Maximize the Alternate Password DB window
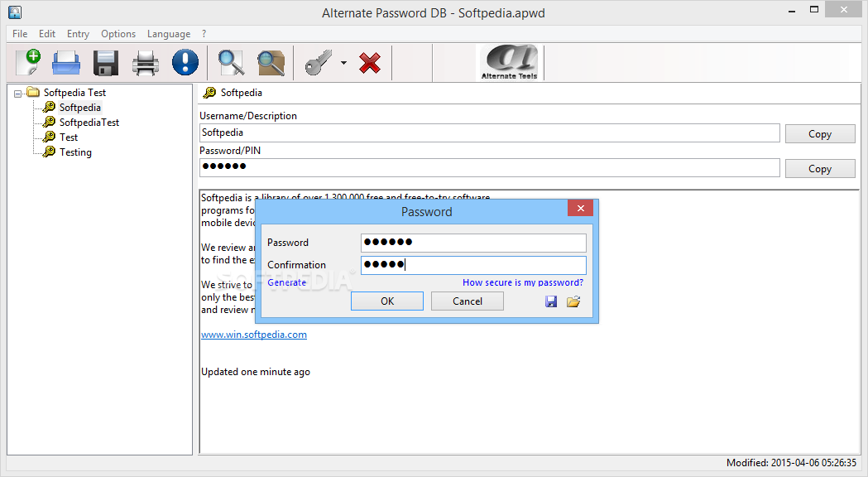Image resolution: width=868 pixels, height=477 pixels. coord(813,9)
